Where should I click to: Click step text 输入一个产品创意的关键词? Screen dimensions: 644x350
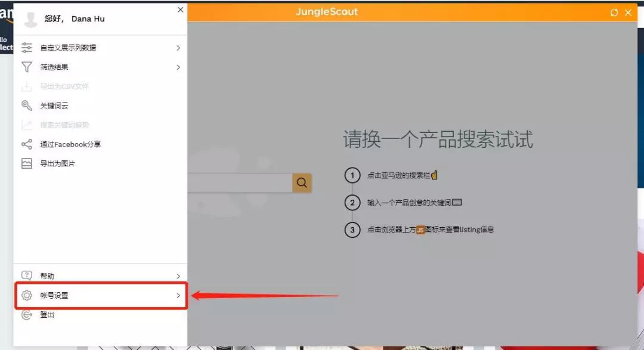(x=408, y=203)
